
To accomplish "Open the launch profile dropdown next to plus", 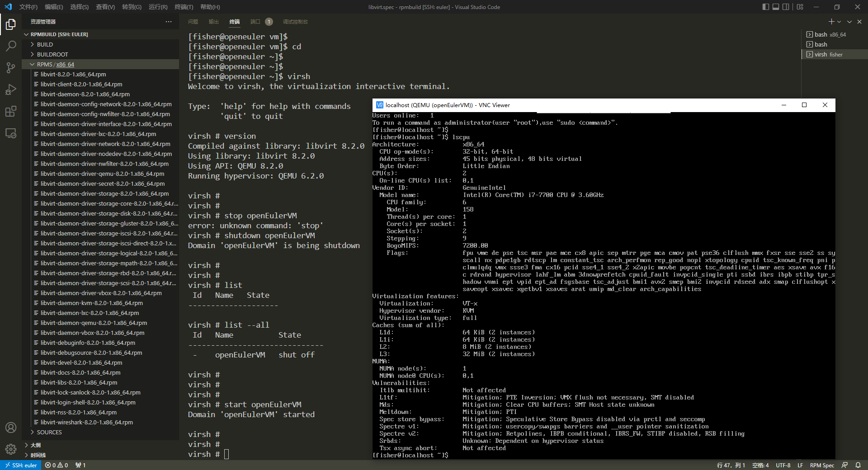I will tap(839, 22).
